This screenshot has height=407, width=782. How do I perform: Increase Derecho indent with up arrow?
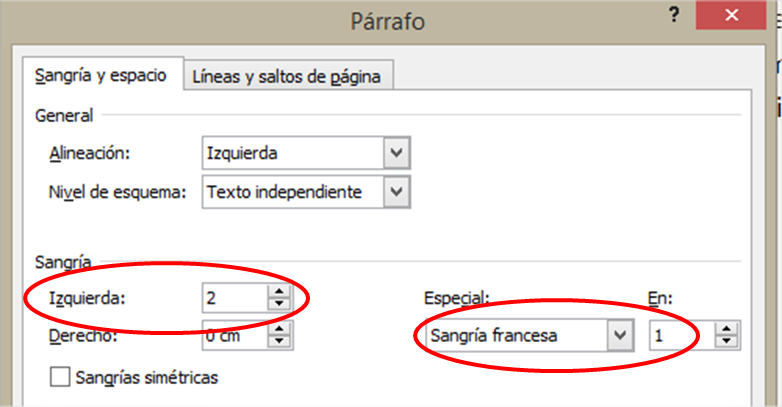tap(278, 331)
